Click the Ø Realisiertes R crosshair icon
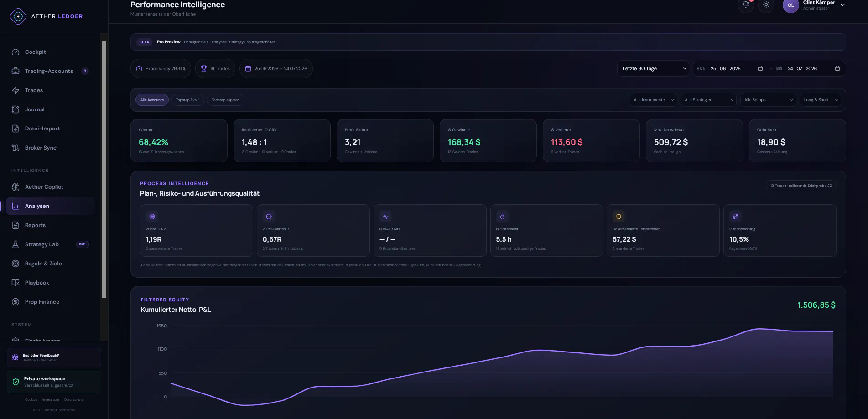The image size is (868, 419). 269,217
